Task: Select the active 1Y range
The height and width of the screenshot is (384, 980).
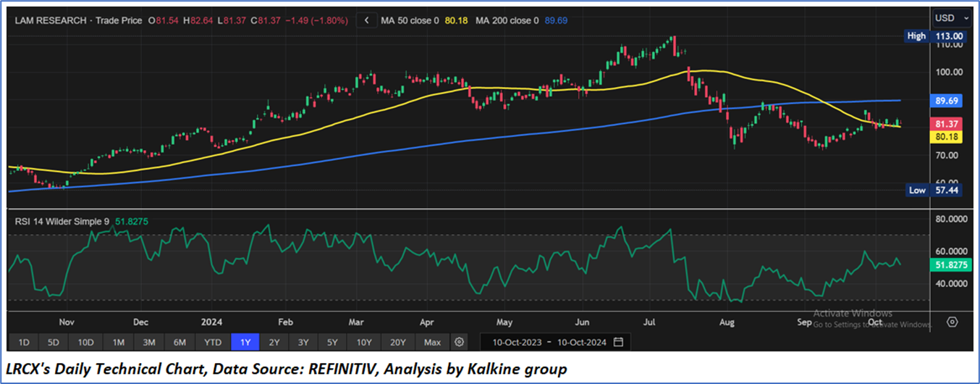Action: pyautogui.click(x=243, y=341)
